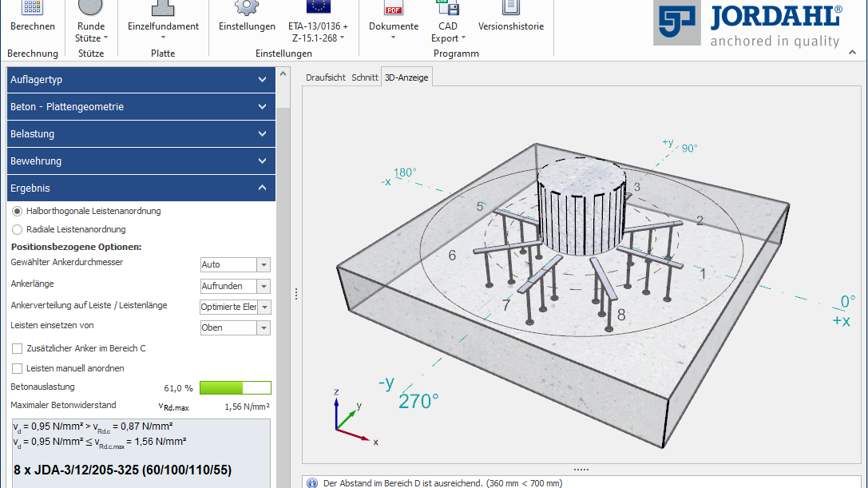This screenshot has height=488, width=868.
Task: Click the XYZ axis orientation indicator
Action: coord(355,418)
